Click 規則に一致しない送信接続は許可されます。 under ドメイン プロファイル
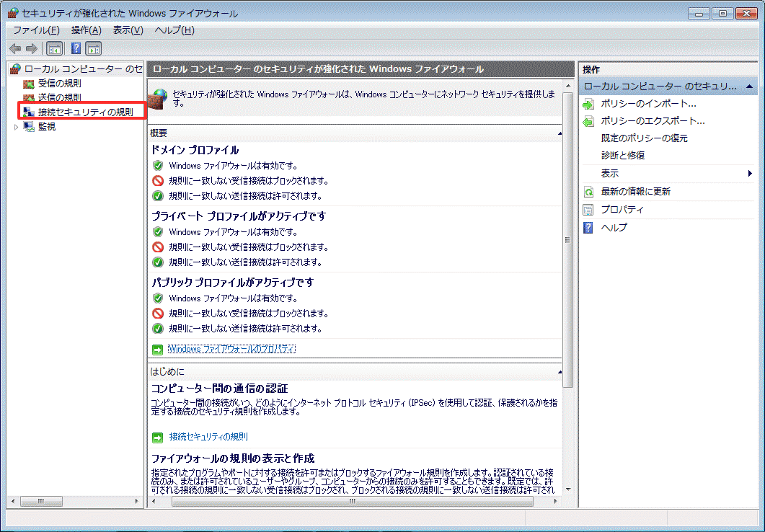Viewport: 765px width, 532px height. coord(245,196)
